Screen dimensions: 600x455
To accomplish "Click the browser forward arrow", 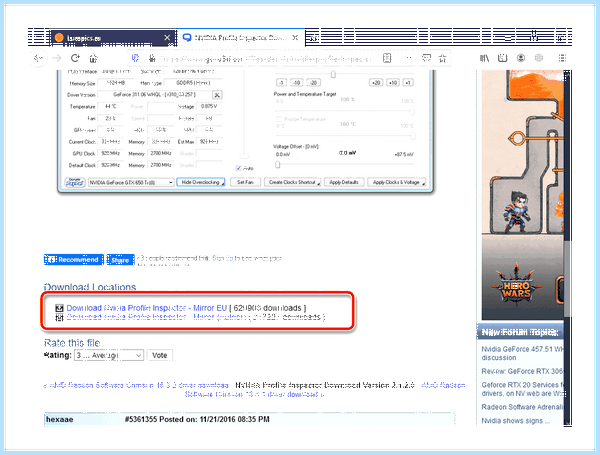I will pos(57,58).
